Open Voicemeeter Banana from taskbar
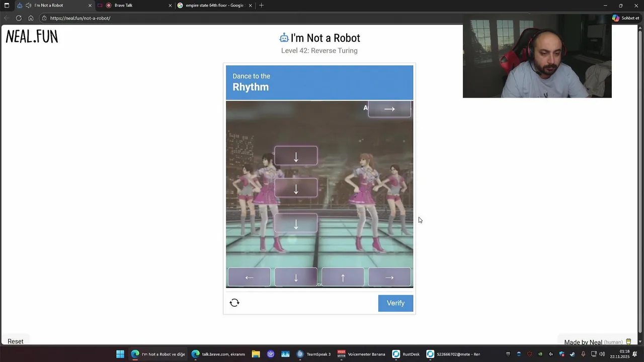 click(x=361, y=354)
